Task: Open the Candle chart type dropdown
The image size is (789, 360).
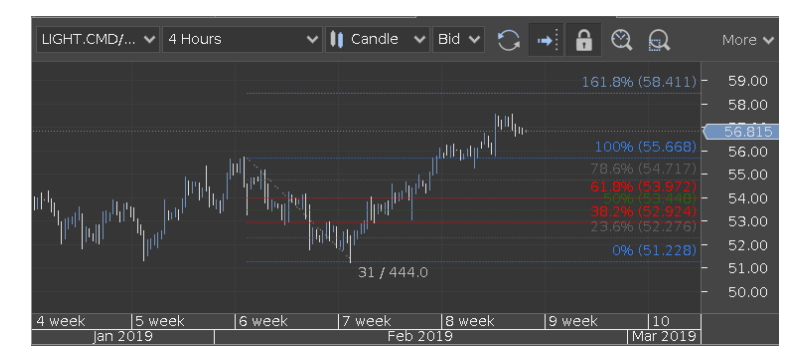Action: click(378, 39)
